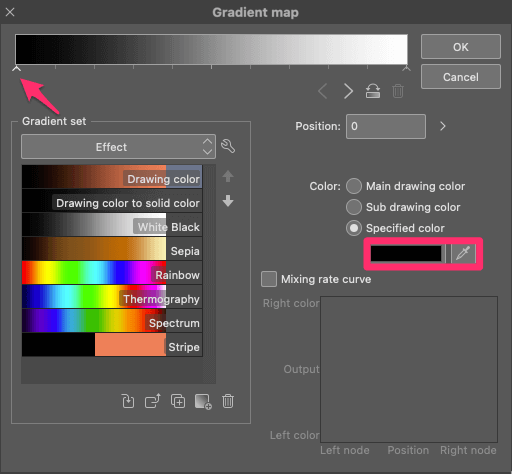
Task: Expand the Position slider arrow
Action: pos(442,126)
